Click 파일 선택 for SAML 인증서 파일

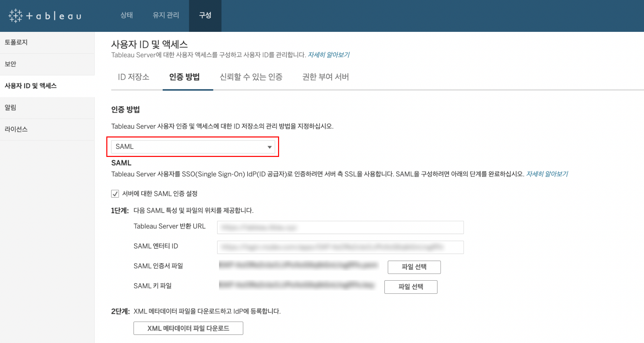click(414, 267)
